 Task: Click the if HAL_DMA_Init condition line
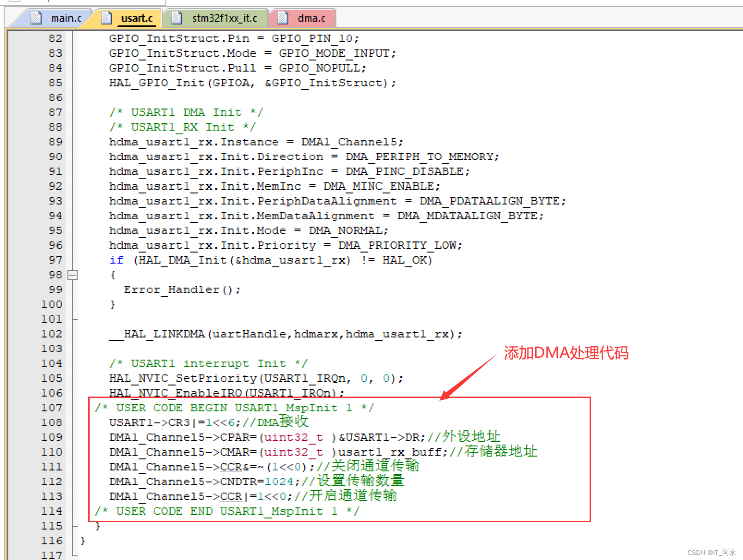click(271, 260)
